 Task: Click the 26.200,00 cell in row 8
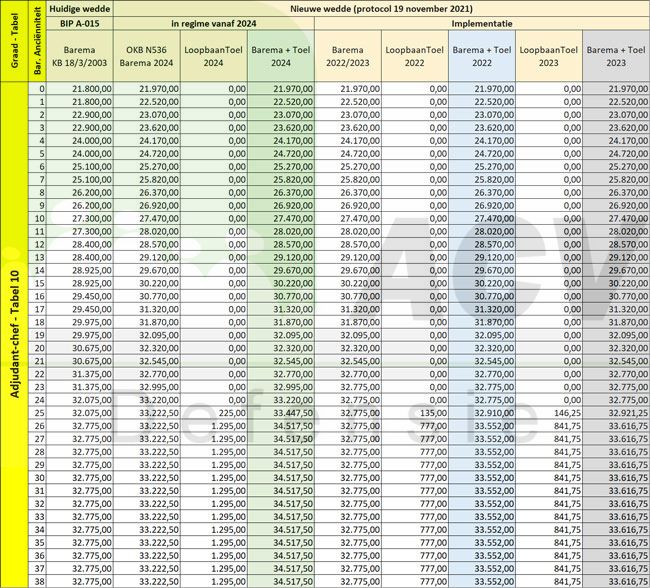80,192
